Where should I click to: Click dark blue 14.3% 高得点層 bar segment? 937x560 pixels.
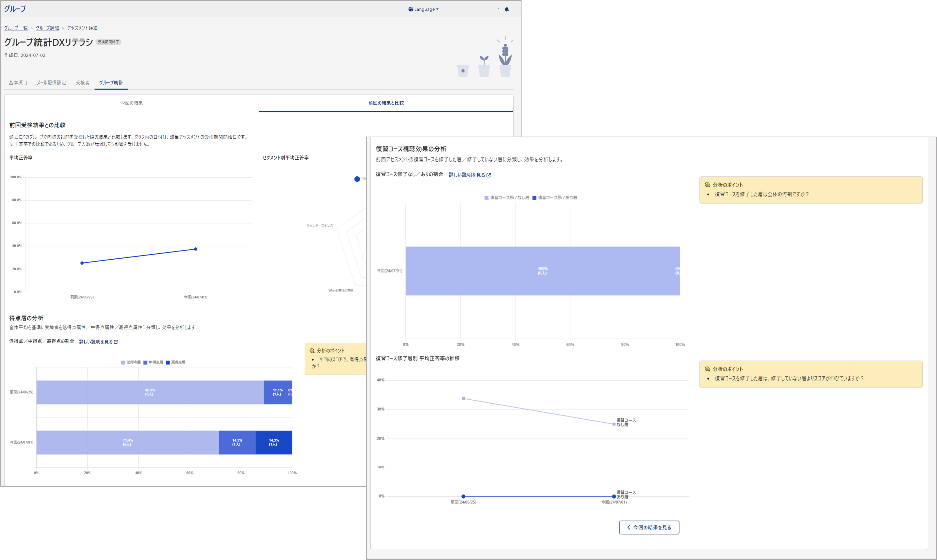click(x=274, y=442)
